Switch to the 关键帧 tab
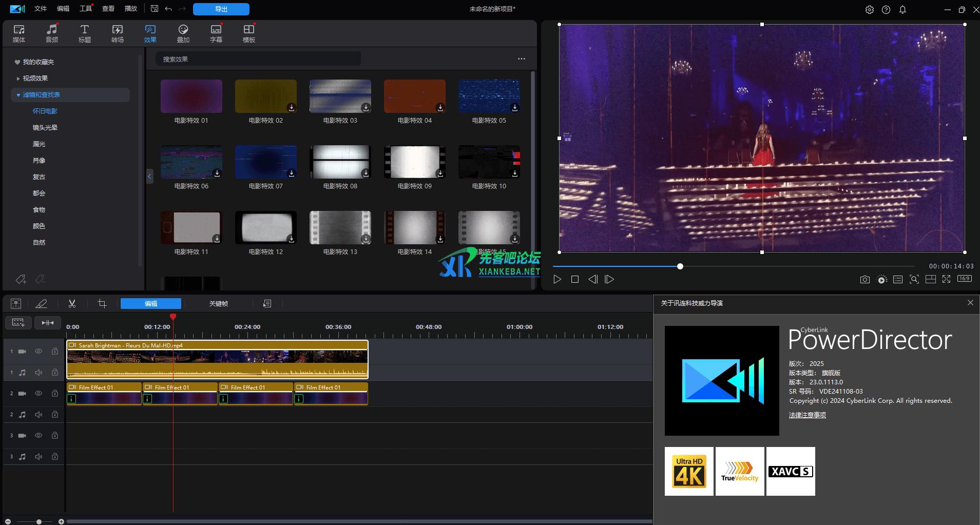980x525 pixels. coord(218,304)
